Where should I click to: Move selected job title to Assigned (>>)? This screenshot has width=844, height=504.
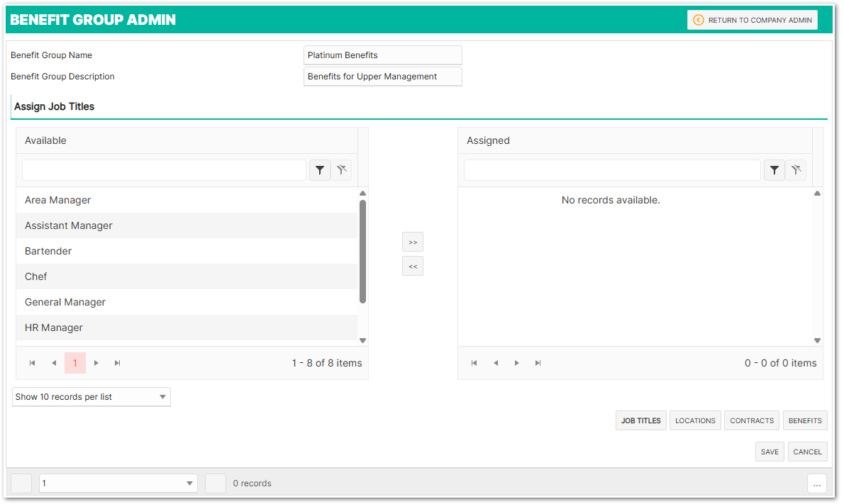pyautogui.click(x=413, y=242)
